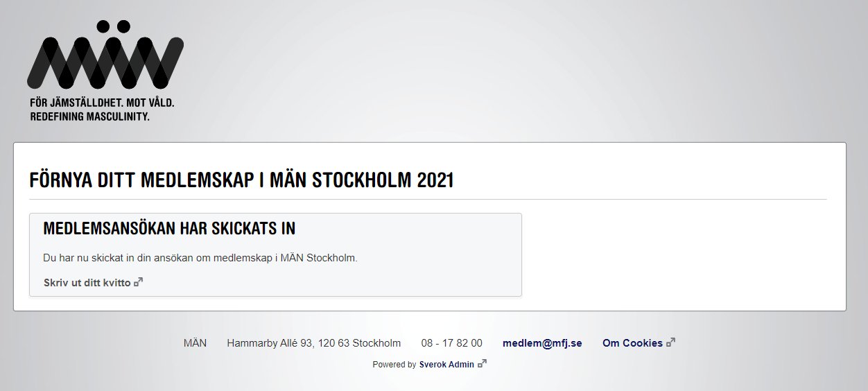Click the external-link icon next to Om Cookies
868x391 pixels.
tap(670, 342)
